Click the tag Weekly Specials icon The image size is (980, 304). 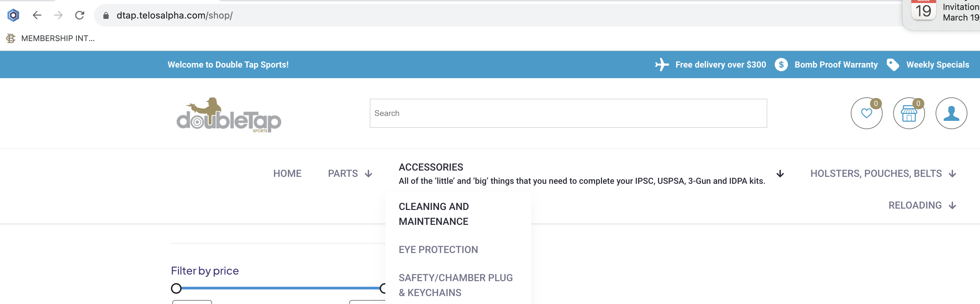tap(893, 65)
